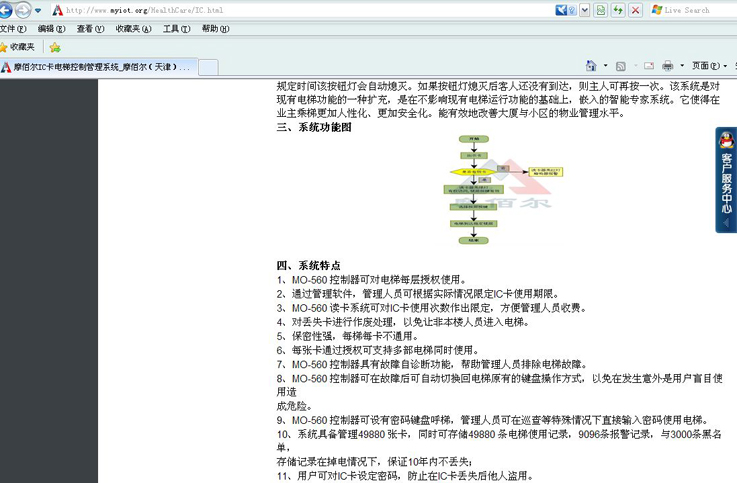Click the Home icon in command bar
Image resolution: width=737 pixels, height=483 pixels.
coord(591,66)
